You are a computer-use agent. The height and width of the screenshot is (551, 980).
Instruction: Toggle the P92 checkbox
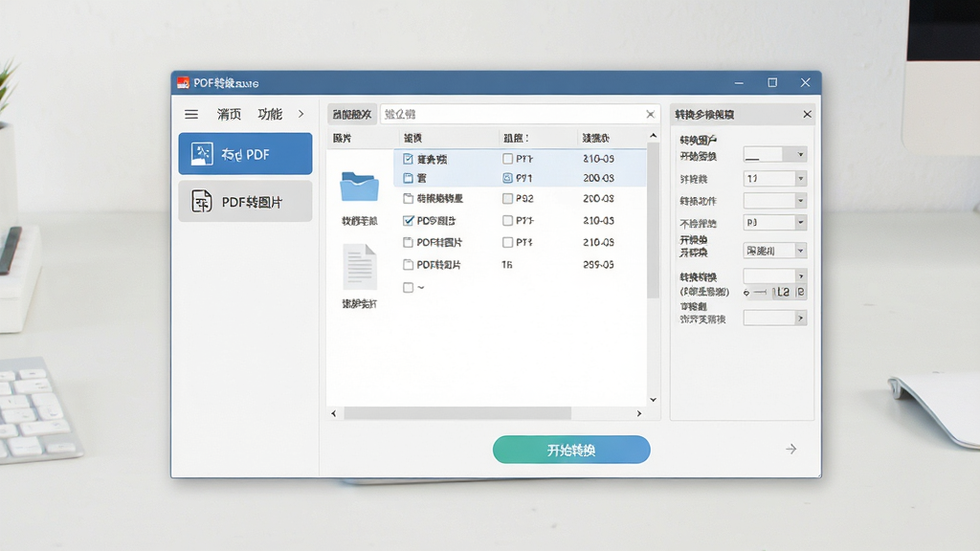pyautogui.click(x=507, y=199)
